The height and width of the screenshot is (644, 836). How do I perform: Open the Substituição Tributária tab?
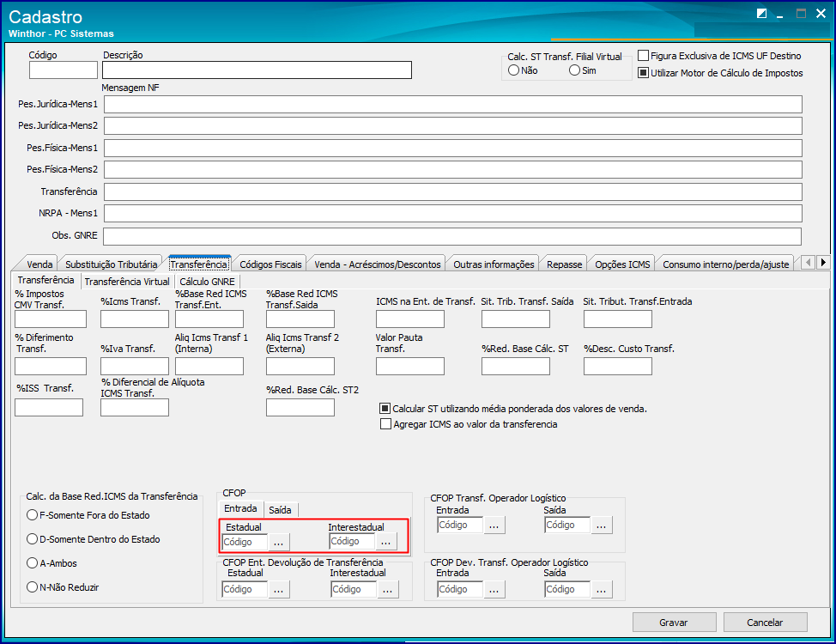(111, 264)
